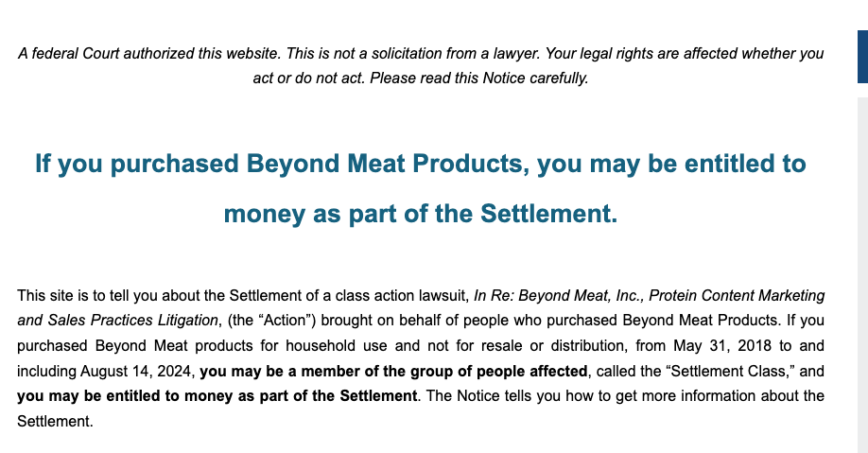
Task: Click 'Protein Content Marketing' italic phrase
Action: pyautogui.click(x=737, y=296)
